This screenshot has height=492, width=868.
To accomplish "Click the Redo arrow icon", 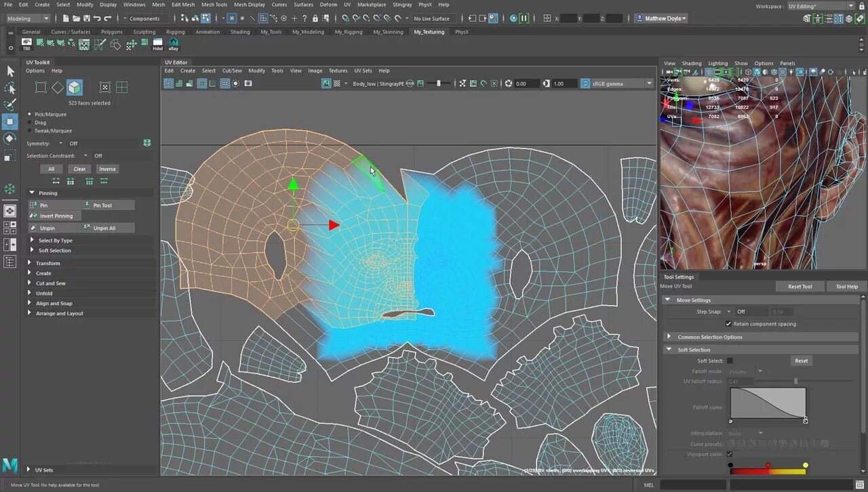I will tap(108, 18).
